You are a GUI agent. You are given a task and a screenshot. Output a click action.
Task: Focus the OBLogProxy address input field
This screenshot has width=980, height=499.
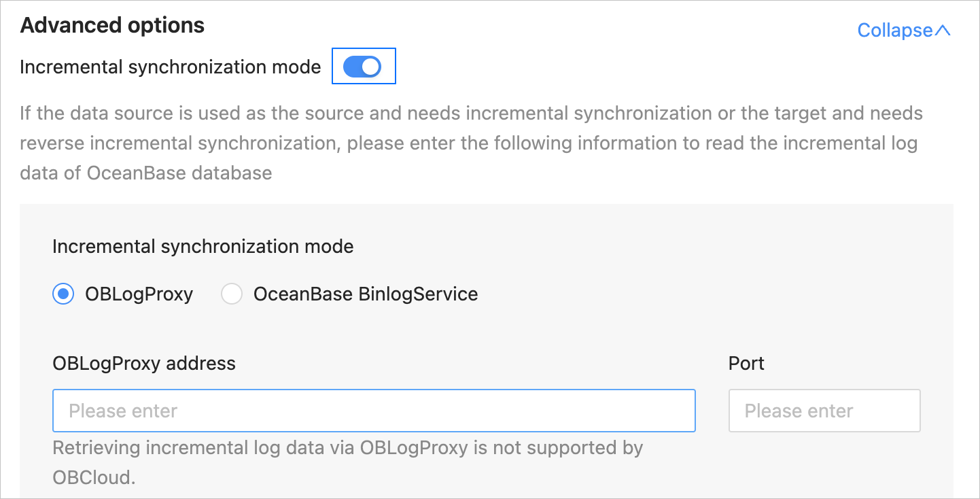pos(374,411)
